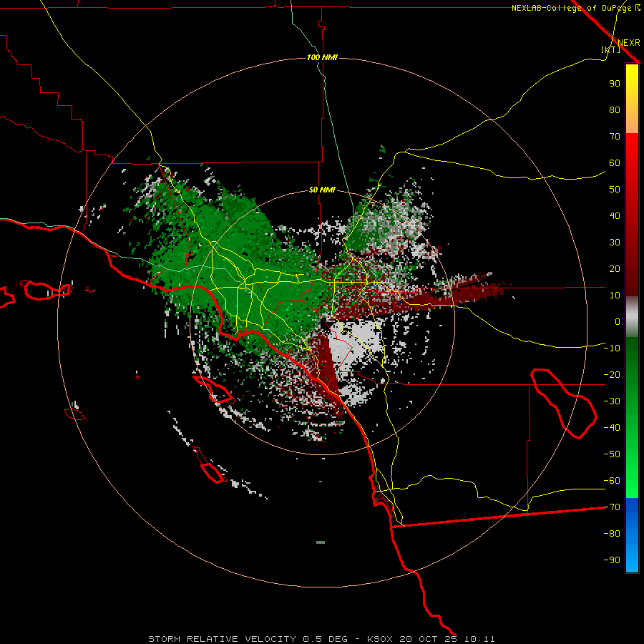644x644 pixels.
Task: Select the gray zero-velocity color bar segment
Action: coord(632,316)
